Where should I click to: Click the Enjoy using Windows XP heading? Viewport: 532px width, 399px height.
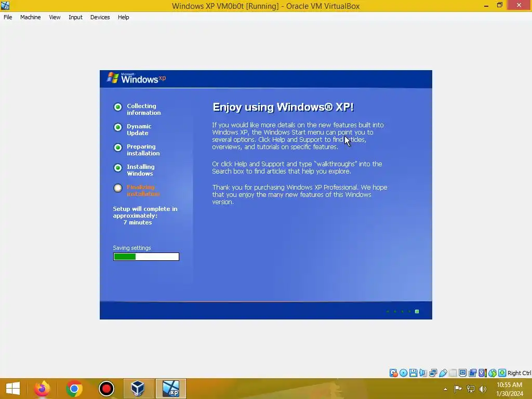click(283, 107)
